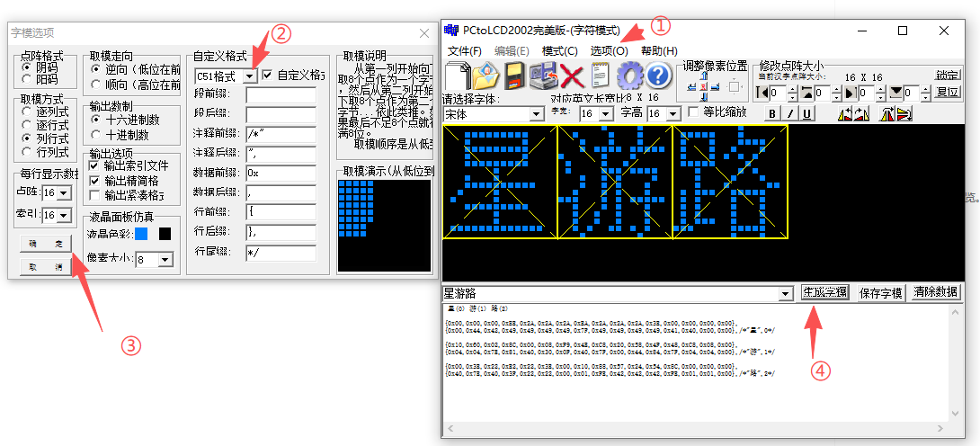Open the 字高 height dropdown
This screenshot has height=446, width=980.
tap(673, 113)
